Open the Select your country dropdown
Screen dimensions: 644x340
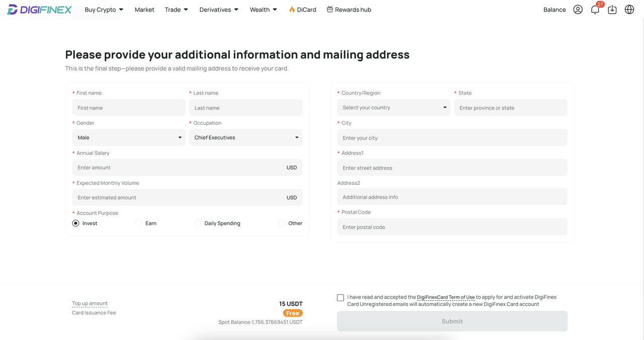click(x=393, y=107)
